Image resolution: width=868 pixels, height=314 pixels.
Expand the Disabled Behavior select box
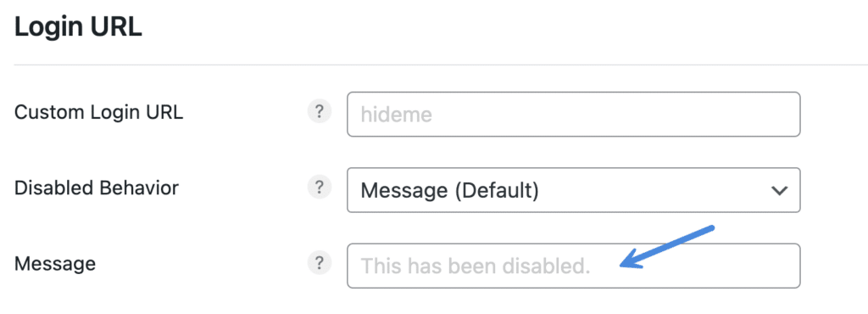click(x=574, y=190)
